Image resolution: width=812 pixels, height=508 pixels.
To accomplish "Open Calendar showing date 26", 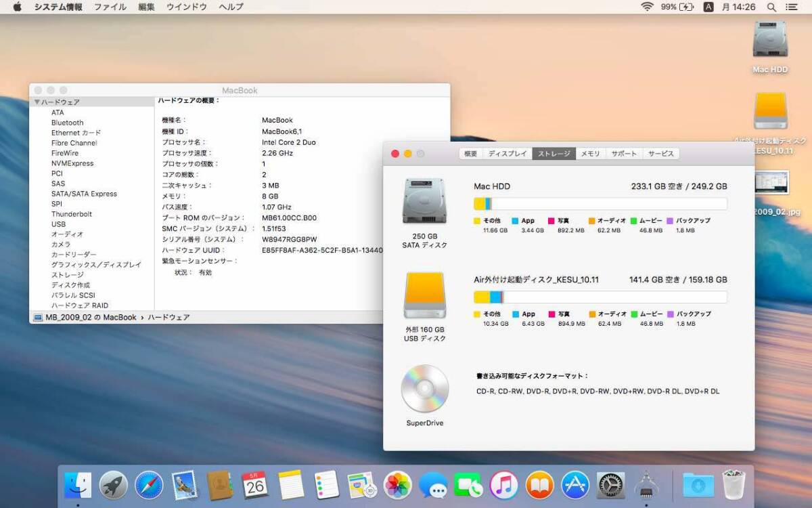I will coord(254,484).
